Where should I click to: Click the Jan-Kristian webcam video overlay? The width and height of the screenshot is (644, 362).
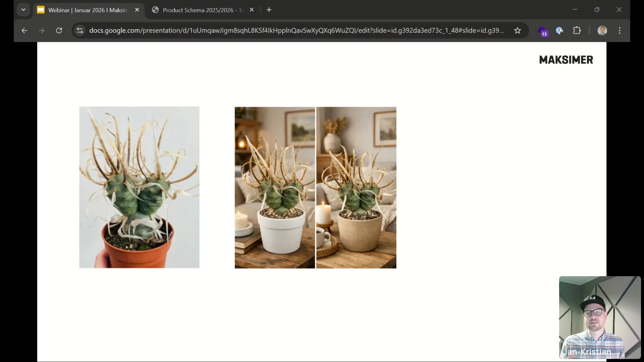599,317
